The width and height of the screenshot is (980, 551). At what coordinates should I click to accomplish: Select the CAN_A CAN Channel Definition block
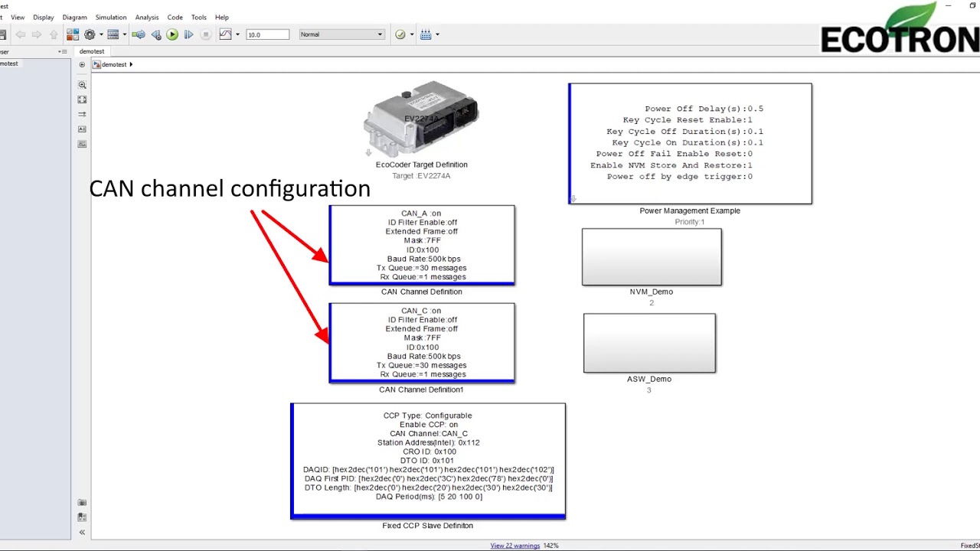422,245
